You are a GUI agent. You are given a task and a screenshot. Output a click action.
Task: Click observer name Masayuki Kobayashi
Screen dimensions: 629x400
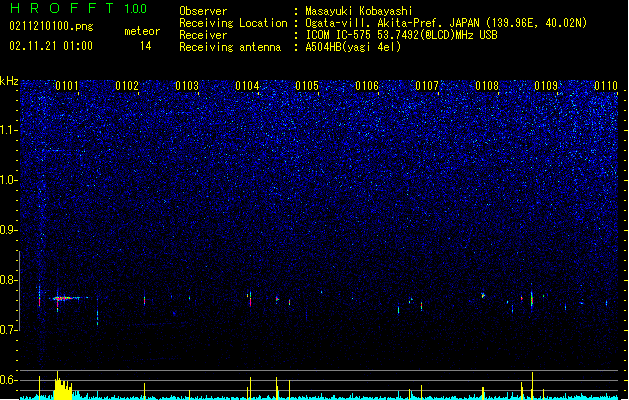(x=359, y=11)
